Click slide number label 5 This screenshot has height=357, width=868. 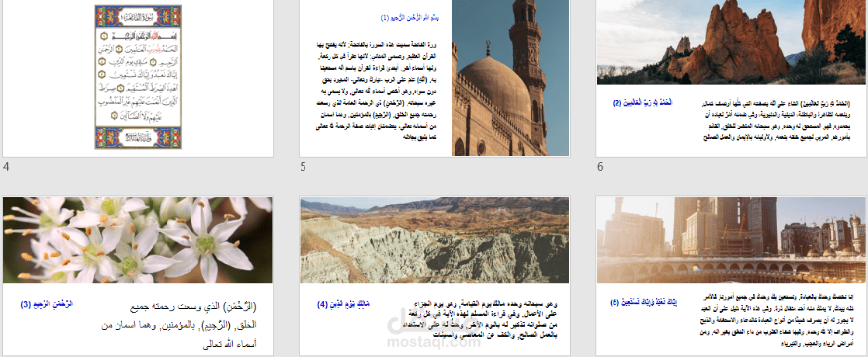click(x=304, y=167)
